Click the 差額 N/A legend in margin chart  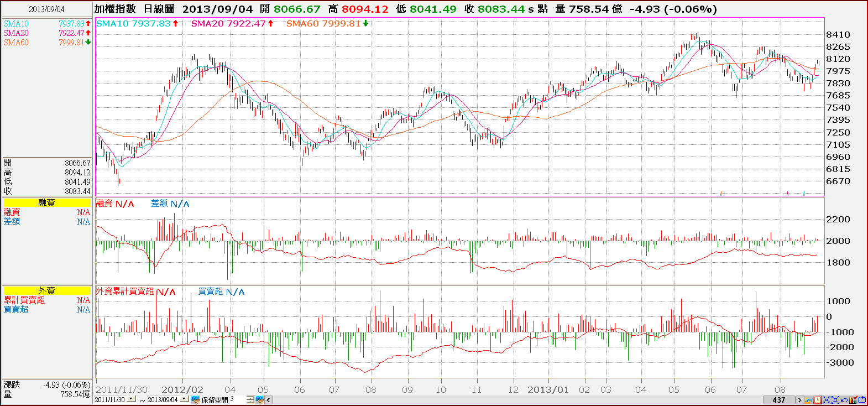170,204
